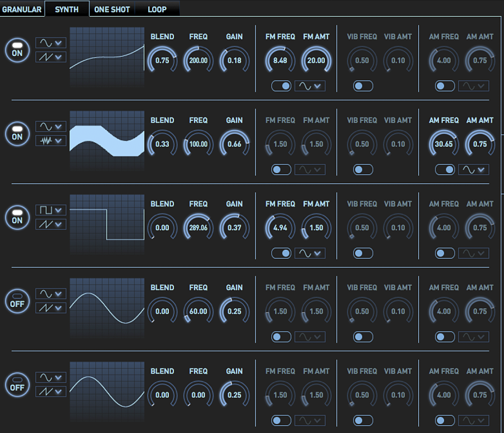Click first row VIB FREQ knob 0.50
This screenshot has height=433, width=504.
(x=362, y=60)
